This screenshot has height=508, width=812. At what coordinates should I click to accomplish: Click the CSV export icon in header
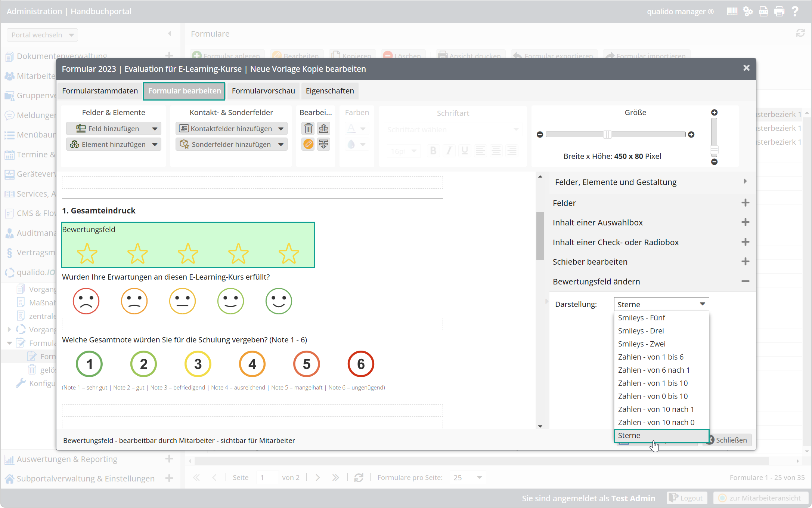click(x=763, y=11)
